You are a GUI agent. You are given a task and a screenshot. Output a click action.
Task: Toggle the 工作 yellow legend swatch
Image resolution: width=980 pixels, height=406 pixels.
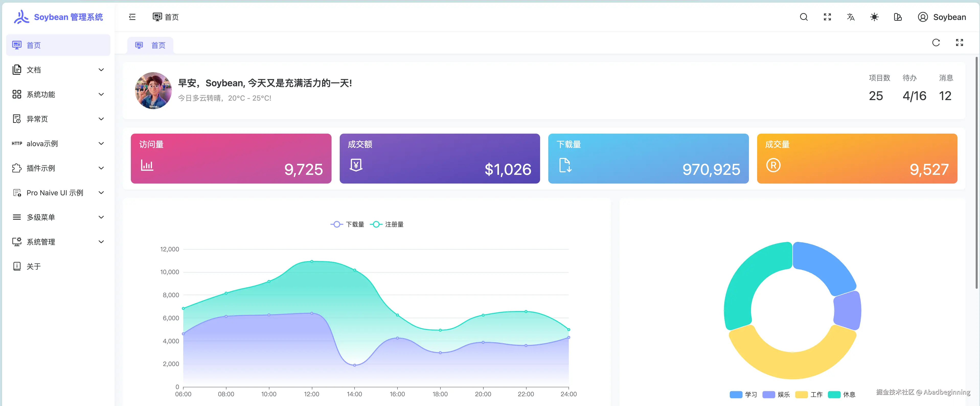801,394
